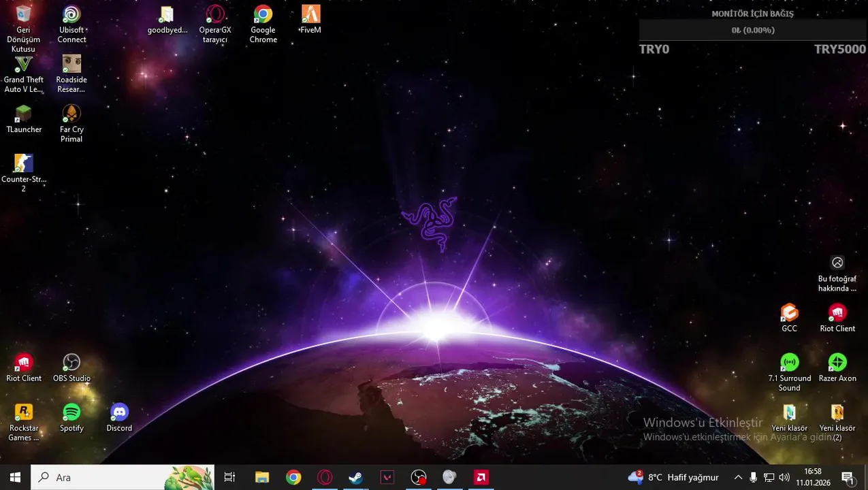The width and height of the screenshot is (868, 490).
Task: Open Task View from taskbar
Action: (230, 477)
